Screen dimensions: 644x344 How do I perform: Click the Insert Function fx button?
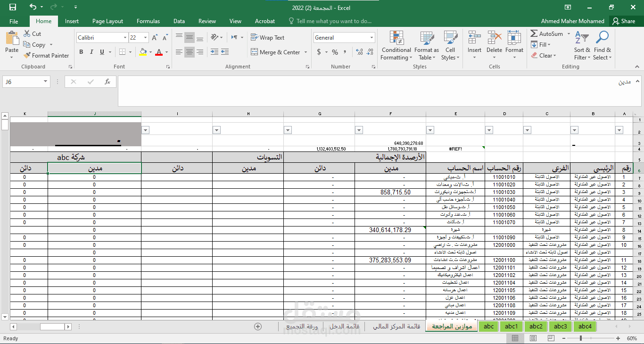click(x=107, y=82)
